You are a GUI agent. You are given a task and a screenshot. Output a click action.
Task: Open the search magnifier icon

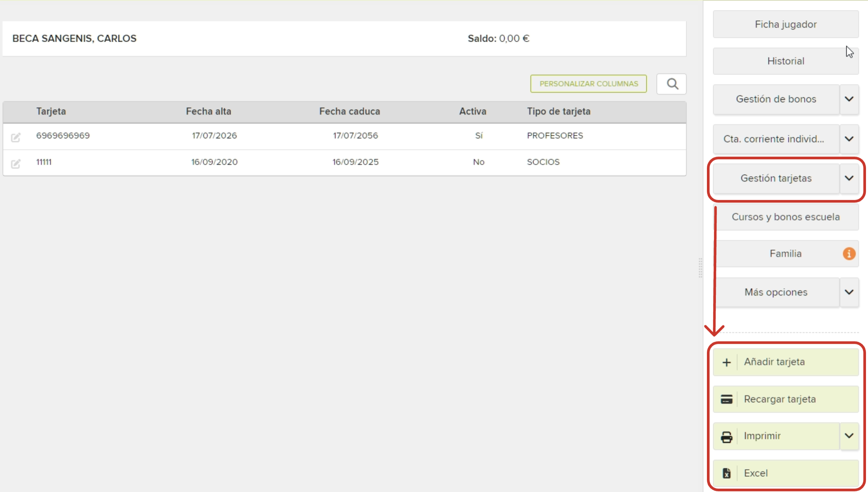(672, 84)
